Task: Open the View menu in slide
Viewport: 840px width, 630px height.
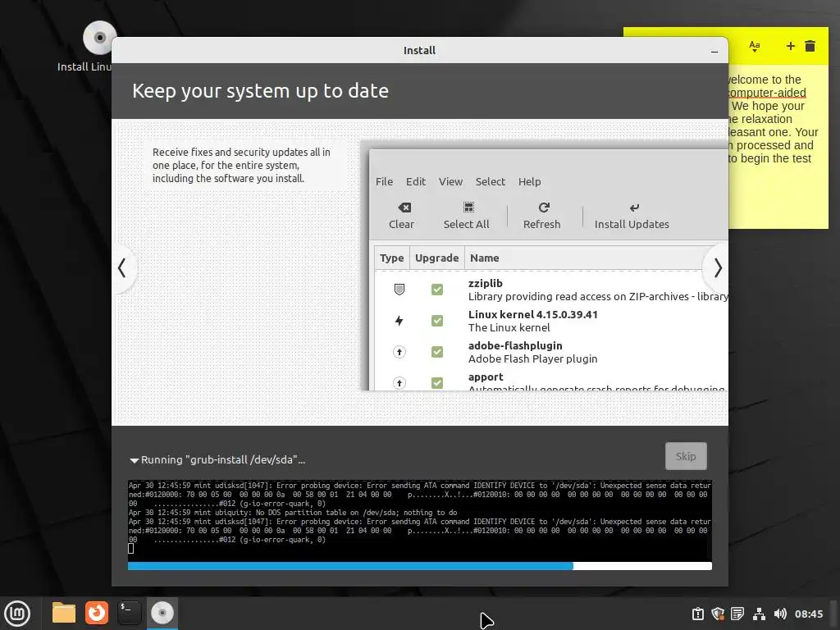Action: pos(450,181)
